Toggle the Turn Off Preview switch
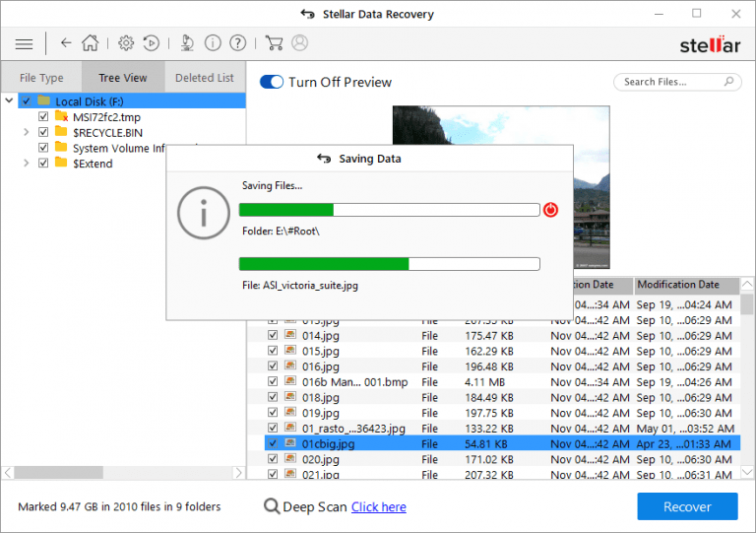The width and height of the screenshot is (756, 533). pyautogui.click(x=272, y=82)
